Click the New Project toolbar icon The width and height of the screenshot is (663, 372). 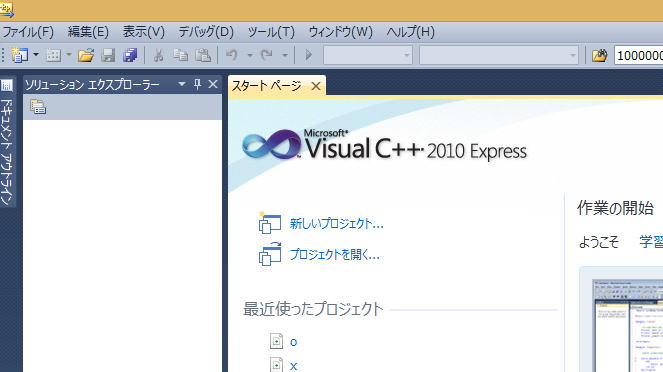pos(19,55)
